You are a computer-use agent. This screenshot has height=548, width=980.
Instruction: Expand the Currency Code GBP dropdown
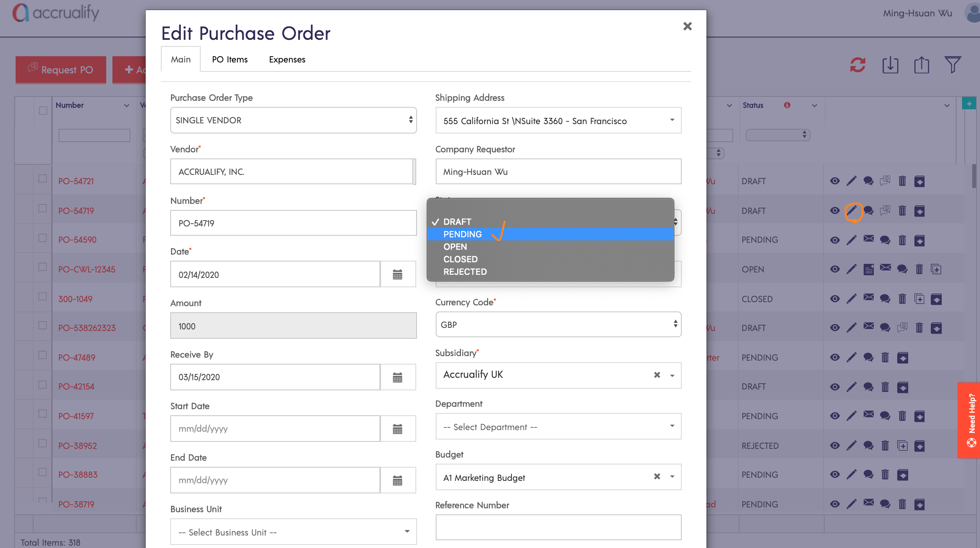click(558, 324)
